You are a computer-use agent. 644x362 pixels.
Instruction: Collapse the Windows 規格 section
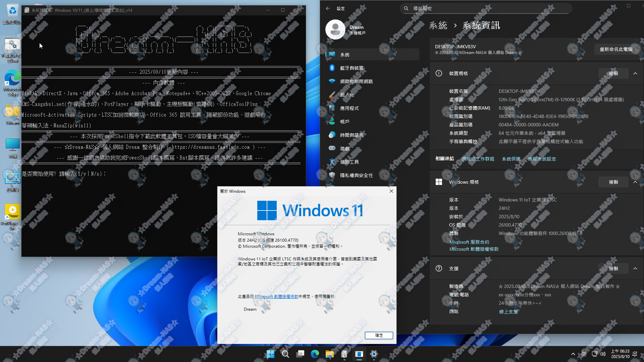point(636,182)
